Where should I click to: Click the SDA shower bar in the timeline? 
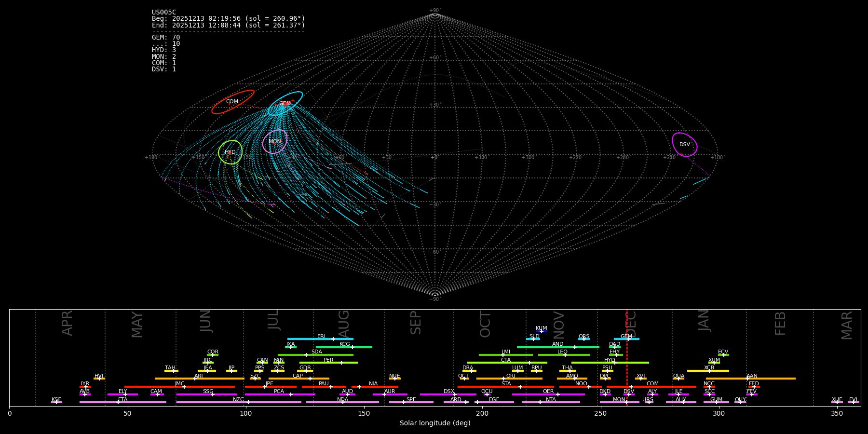point(315,355)
